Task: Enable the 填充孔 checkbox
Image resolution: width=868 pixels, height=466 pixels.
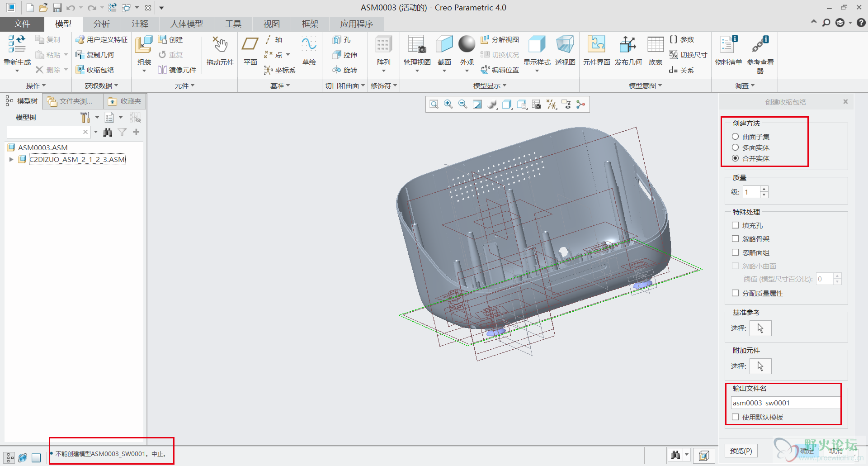Action: coord(735,225)
